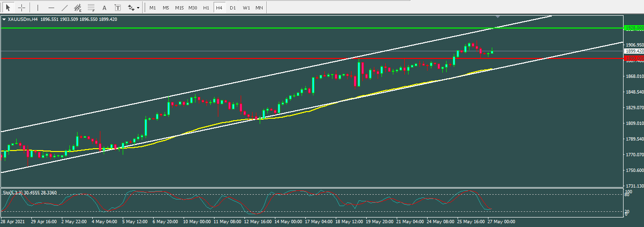Select the D1 daily timeframe
The width and height of the screenshot is (644, 227).
point(233,8)
